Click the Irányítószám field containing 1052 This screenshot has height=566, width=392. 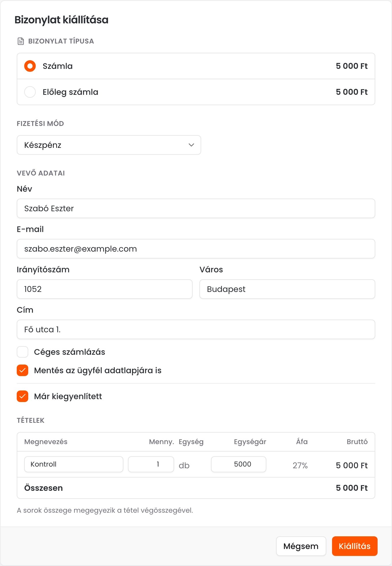(x=105, y=289)
